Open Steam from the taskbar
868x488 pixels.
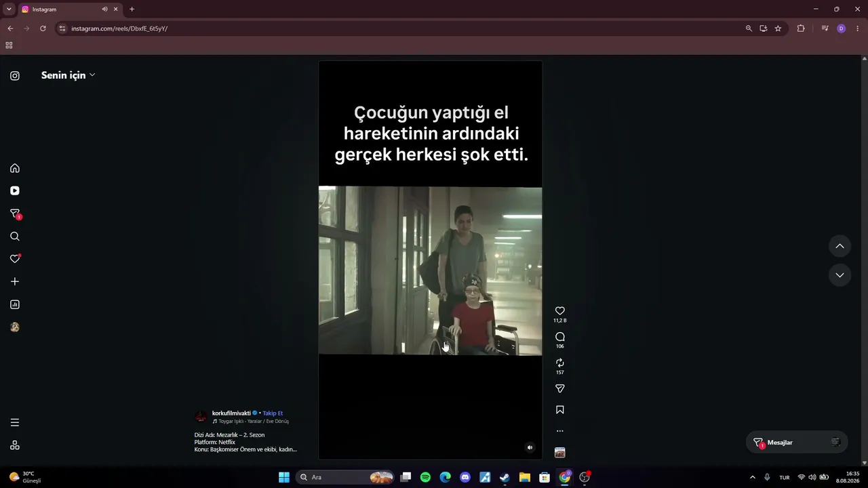tap(505, 477)
